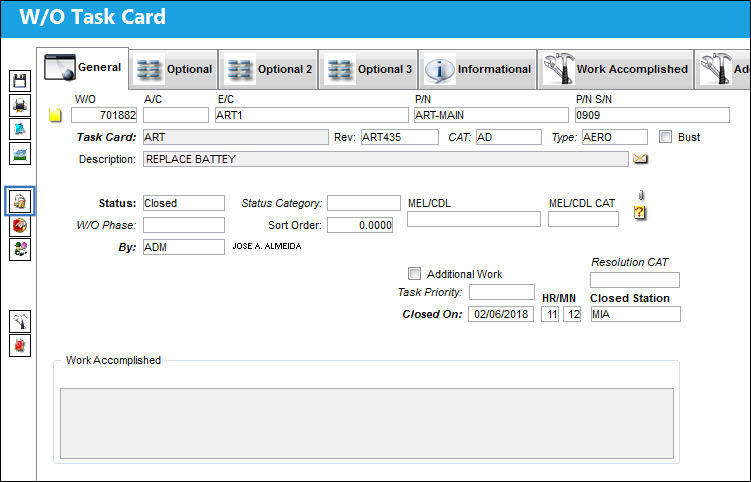This screenshot has height=482, width=751.
Task: Click the empty A/C field
Action: tap(176, 115)
